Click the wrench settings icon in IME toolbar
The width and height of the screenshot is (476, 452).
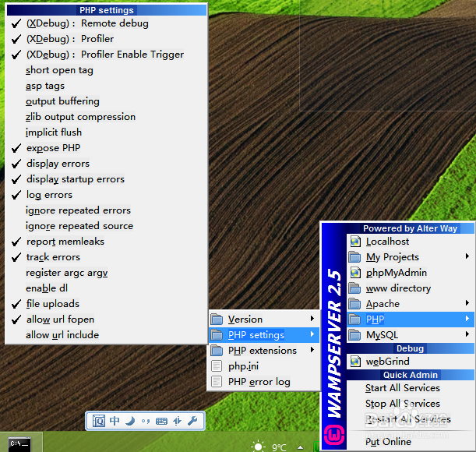coord(192,421)
